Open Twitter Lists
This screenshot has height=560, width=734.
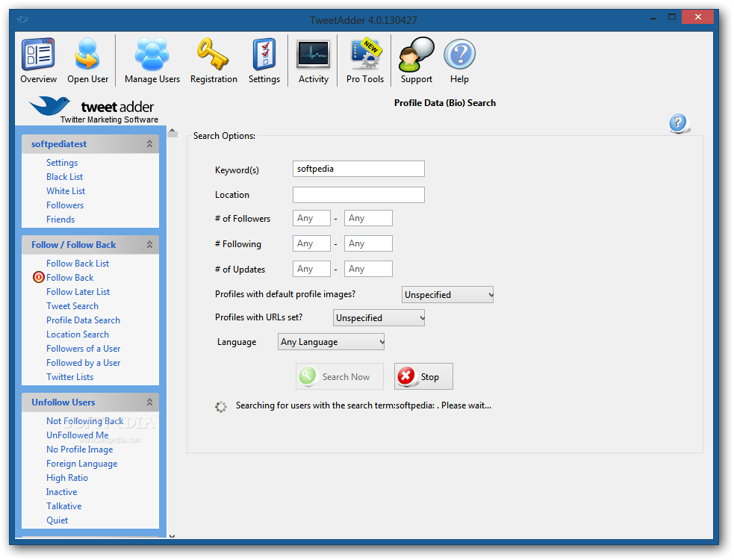(69, 376)
